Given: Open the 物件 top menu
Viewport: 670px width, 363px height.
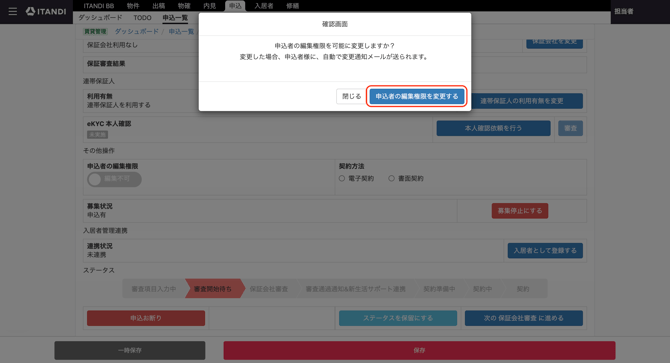Looking at the screenshot, I should [x=133, y=6].
